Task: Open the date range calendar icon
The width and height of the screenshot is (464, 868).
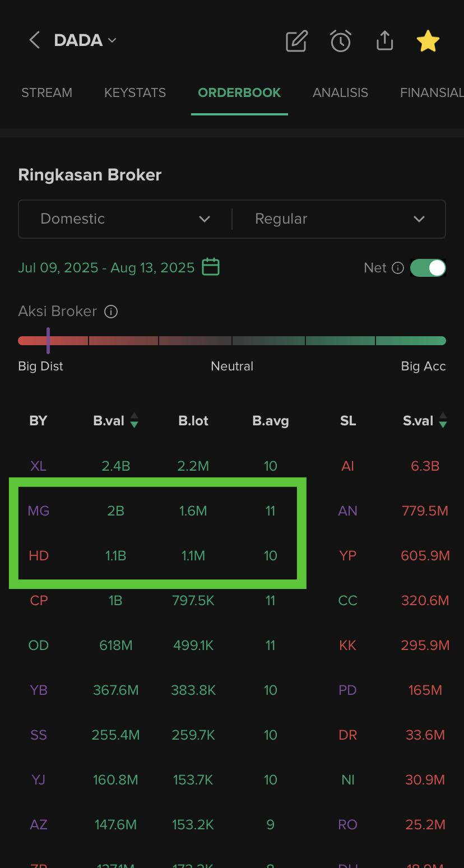Action: 211,267
